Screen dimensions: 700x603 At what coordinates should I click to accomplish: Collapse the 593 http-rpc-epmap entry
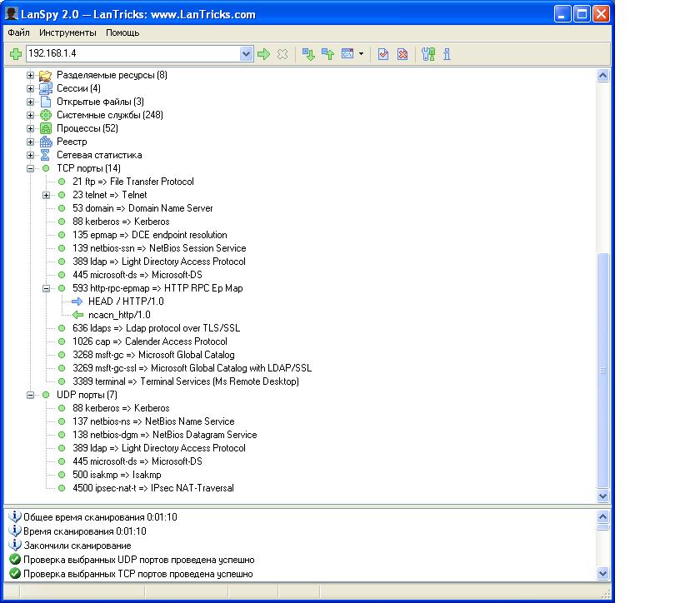pos(46,288)
